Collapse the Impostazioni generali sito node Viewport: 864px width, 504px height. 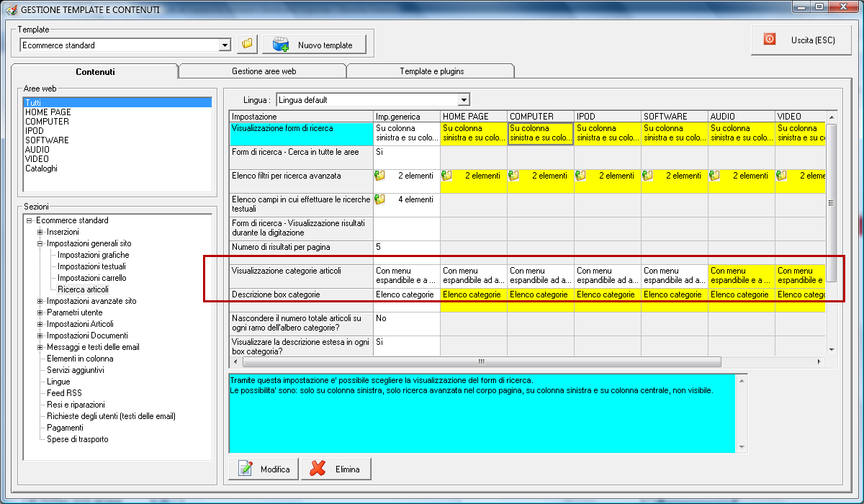(x=40, y=243)
